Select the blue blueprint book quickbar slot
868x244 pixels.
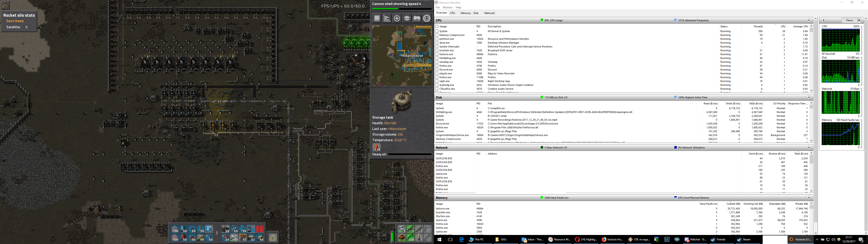pyautogui.click(x=209, y=229)
